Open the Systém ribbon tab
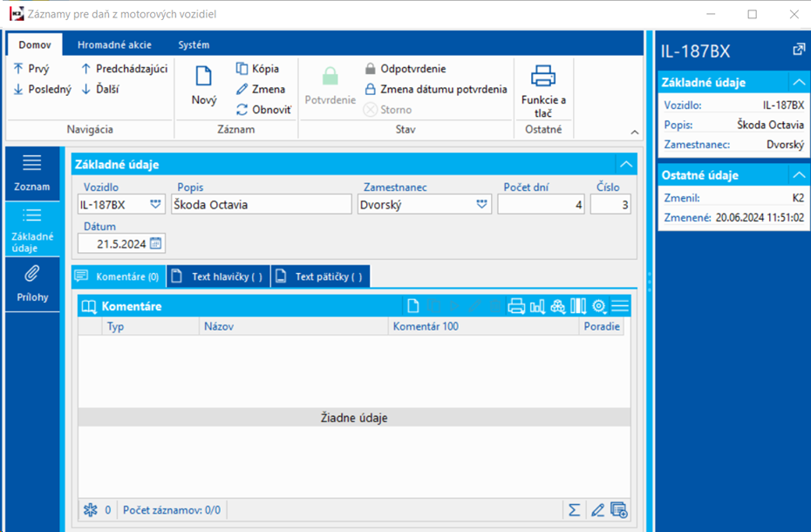 tap(194, 45)
